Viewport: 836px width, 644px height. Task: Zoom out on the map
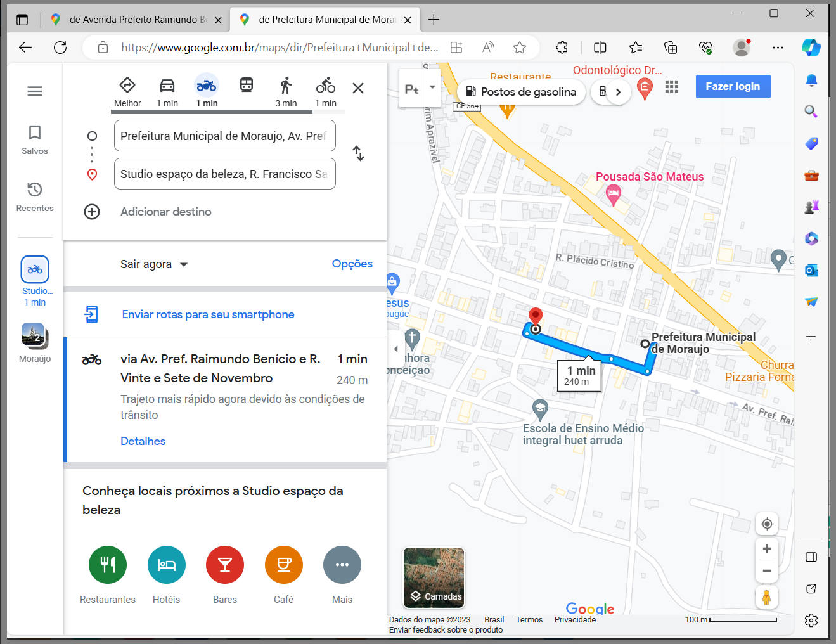tap(767, 571)
